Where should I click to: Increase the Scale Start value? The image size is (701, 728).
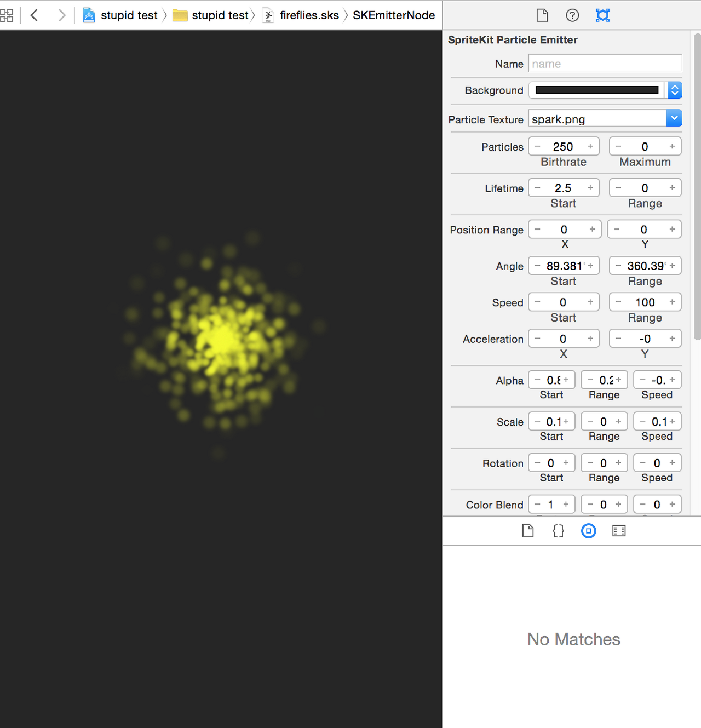pyautogui.click(x=566, y=421)
